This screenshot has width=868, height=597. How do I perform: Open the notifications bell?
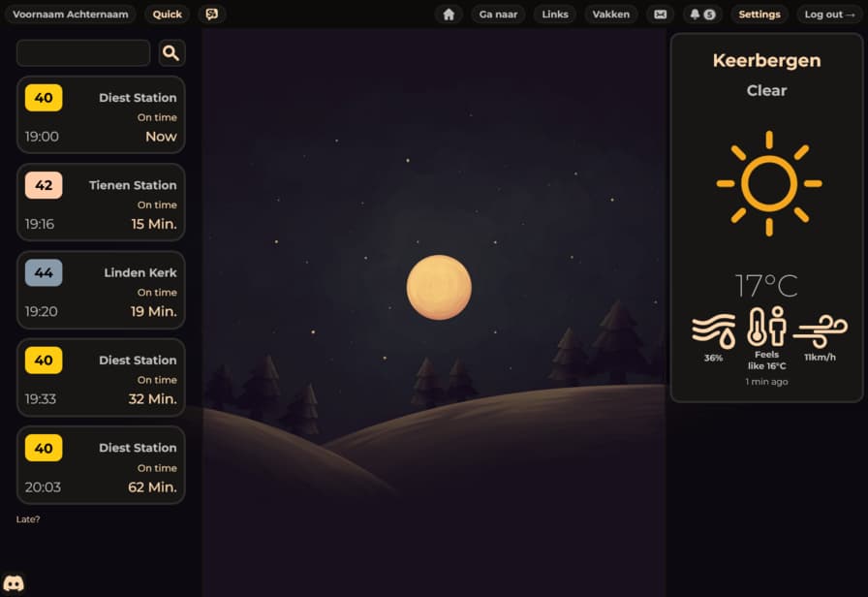tap(702, 15)
